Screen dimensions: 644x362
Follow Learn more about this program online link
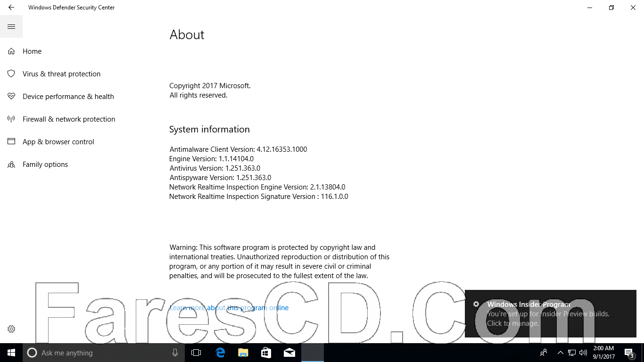[229, 308]
